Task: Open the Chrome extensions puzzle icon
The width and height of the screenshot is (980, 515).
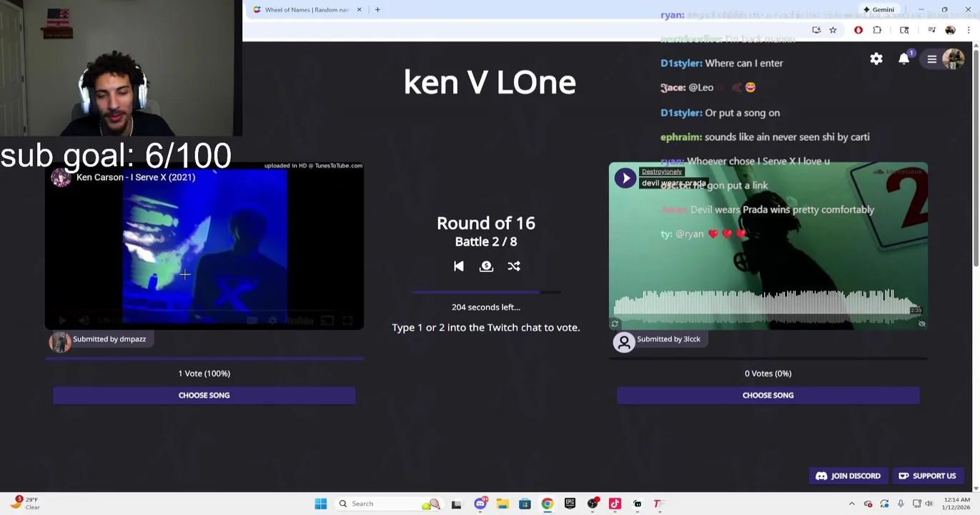Action: coord(877,30)
